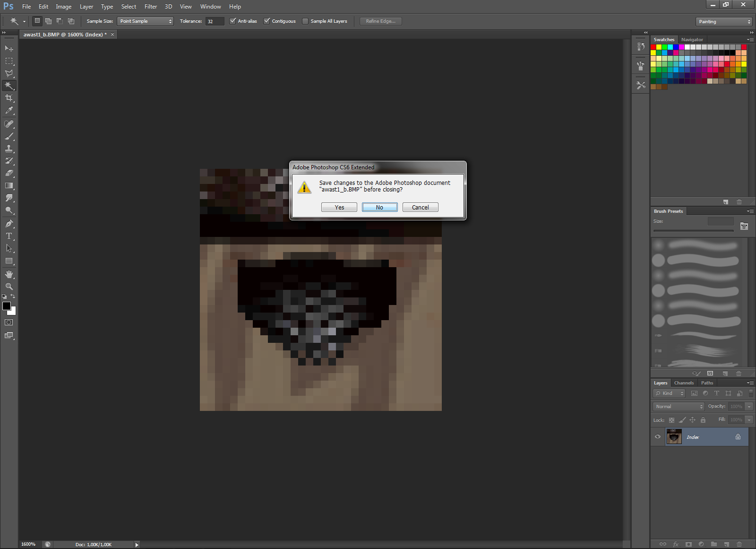Select the Rectangle shape tool
This screenshot has width=756, height=549.
click(9, 261)
